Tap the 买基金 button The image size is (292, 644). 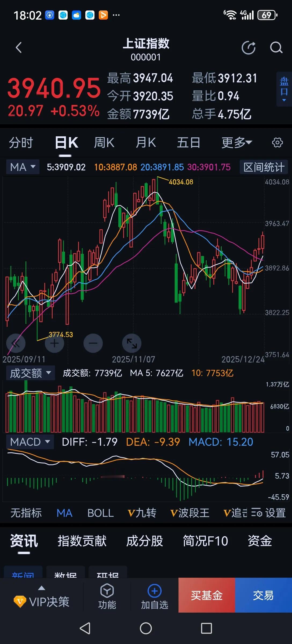[207, 595]
